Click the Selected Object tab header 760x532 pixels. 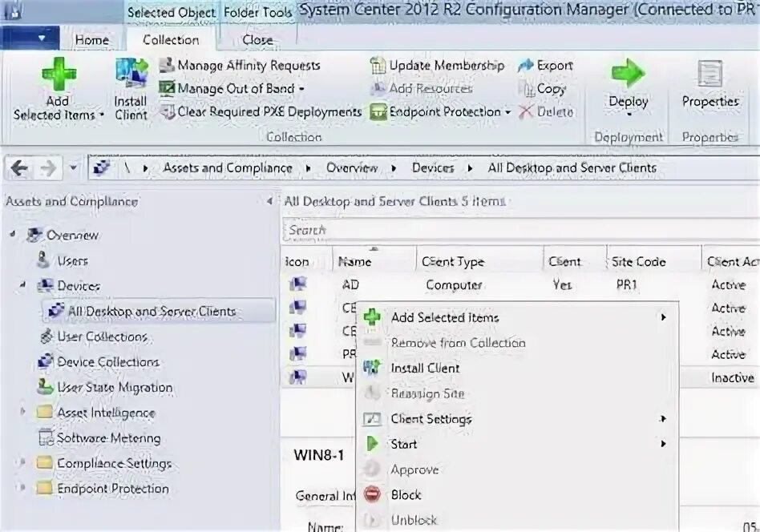pos(171,13)
